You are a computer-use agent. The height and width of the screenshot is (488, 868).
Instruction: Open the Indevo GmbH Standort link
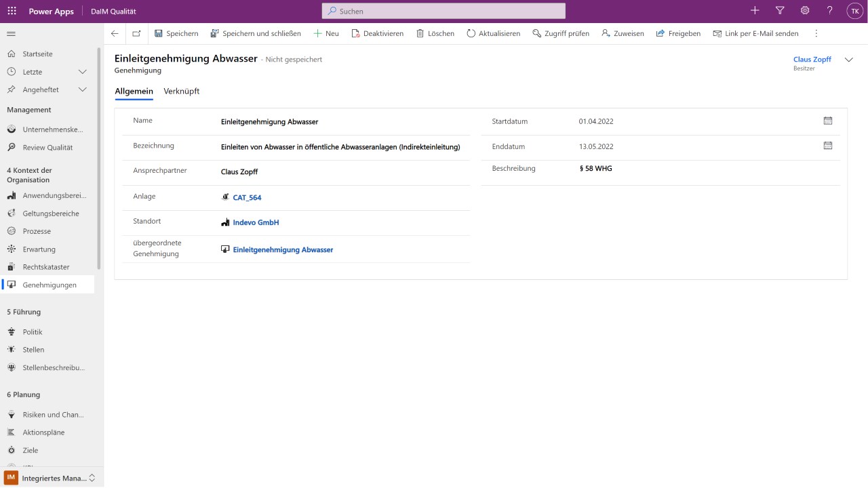tap(256, 222)
